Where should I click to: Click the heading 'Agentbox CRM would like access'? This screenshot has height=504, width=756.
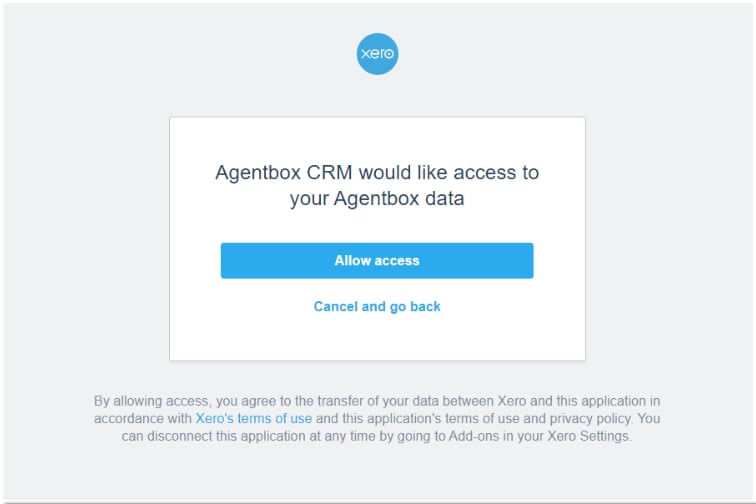coord(377,172)
